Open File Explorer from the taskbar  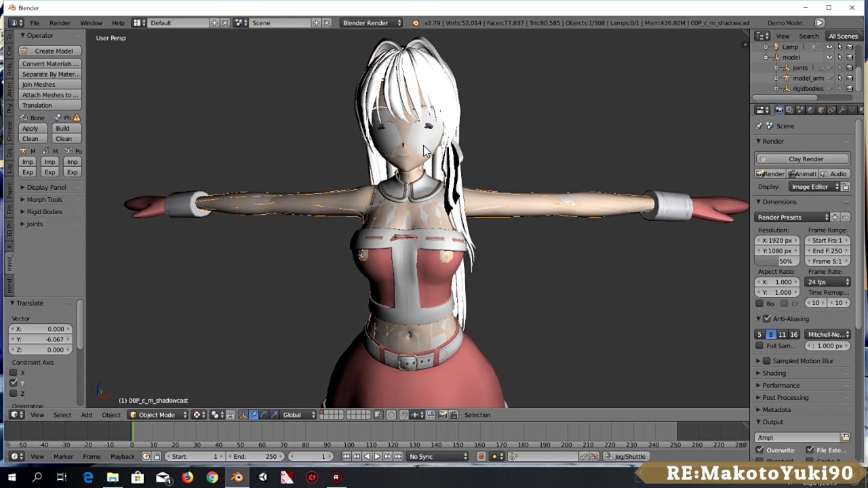(x=113, y=477)
